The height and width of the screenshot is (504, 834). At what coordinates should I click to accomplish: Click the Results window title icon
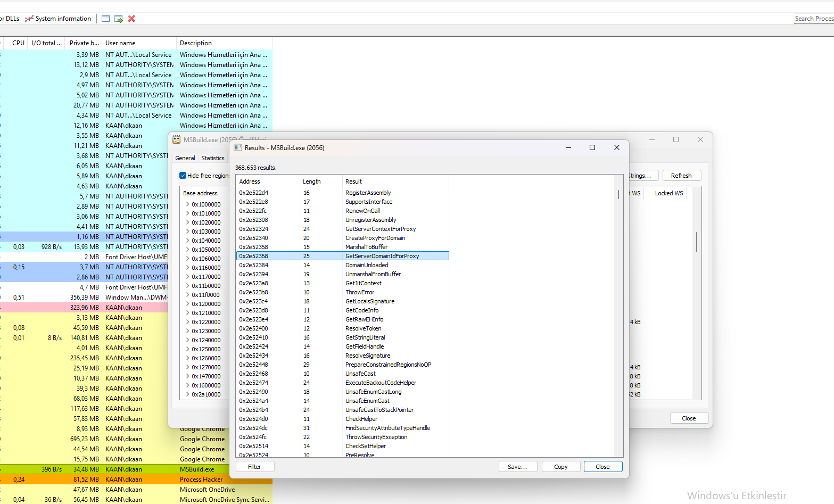[x=238, y=147]
